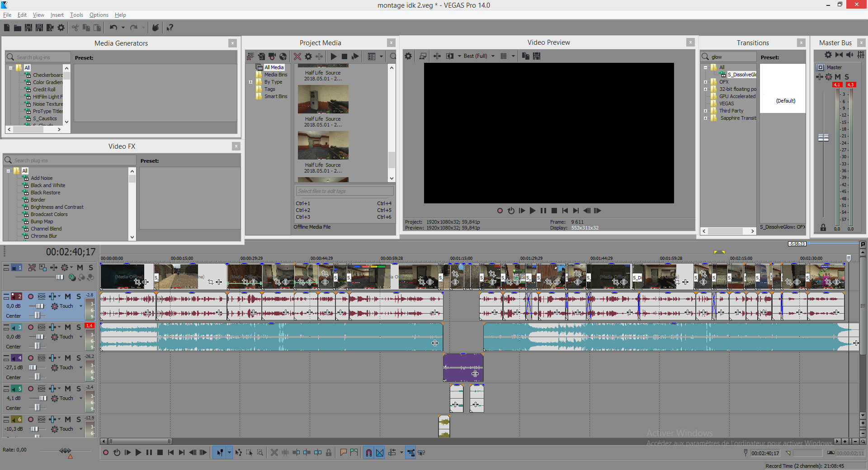This screenshot has width=868, height=470.
Task: Toggle lock envelopes to events
Action: pyautogui.click(x=410, y=452)
